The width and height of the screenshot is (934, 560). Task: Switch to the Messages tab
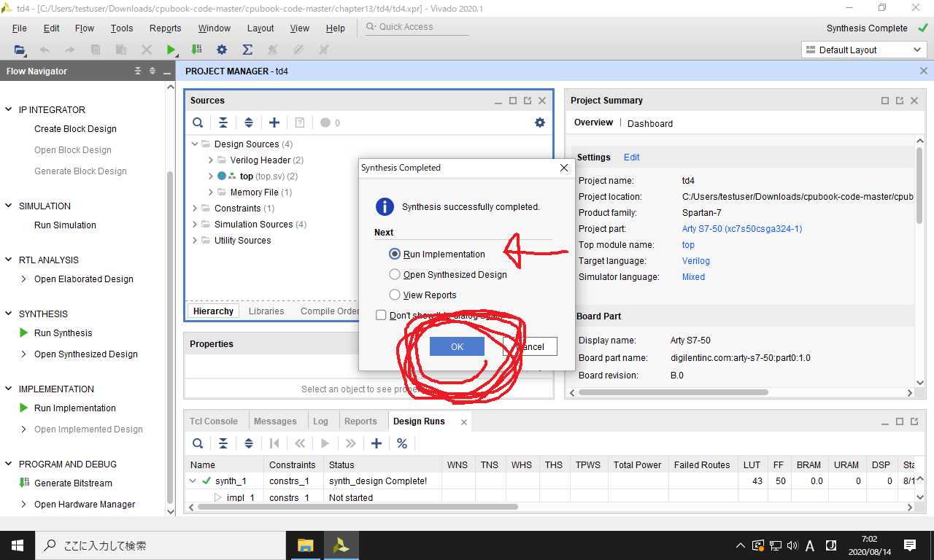[x=275, y=421]
